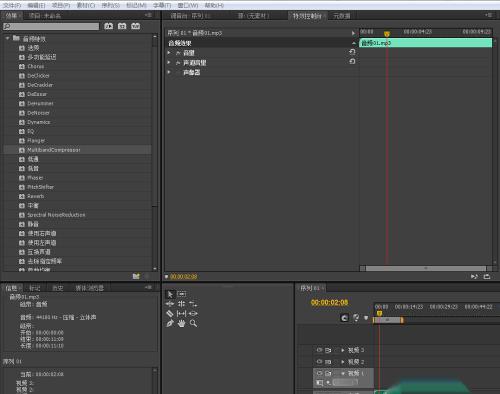The height and width of the screenshot is (394, 500).
Task: Toggle sync lock on 视频 1 track
Action: [328, 373]
